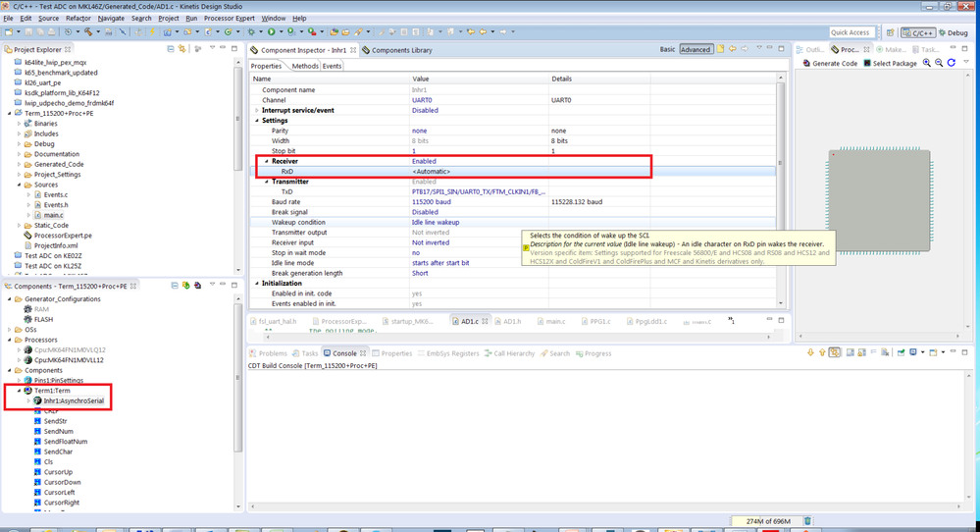Click the up arrow icon in Console toolbar
This screenshot has width=980, height=532.
(x=822, y=353)
